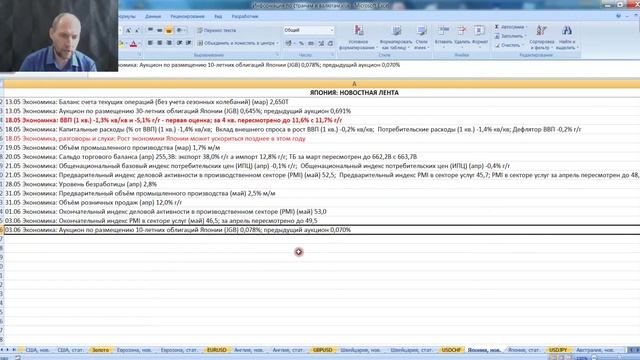This screenshot has width=640, height=360.
Task: Open the Общий number format combo box
Action: (309, 30)
